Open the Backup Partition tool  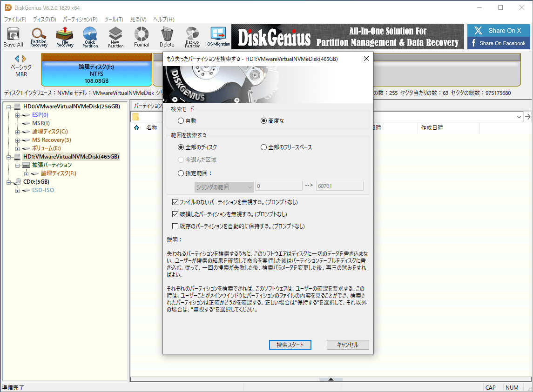pos(192,37)
